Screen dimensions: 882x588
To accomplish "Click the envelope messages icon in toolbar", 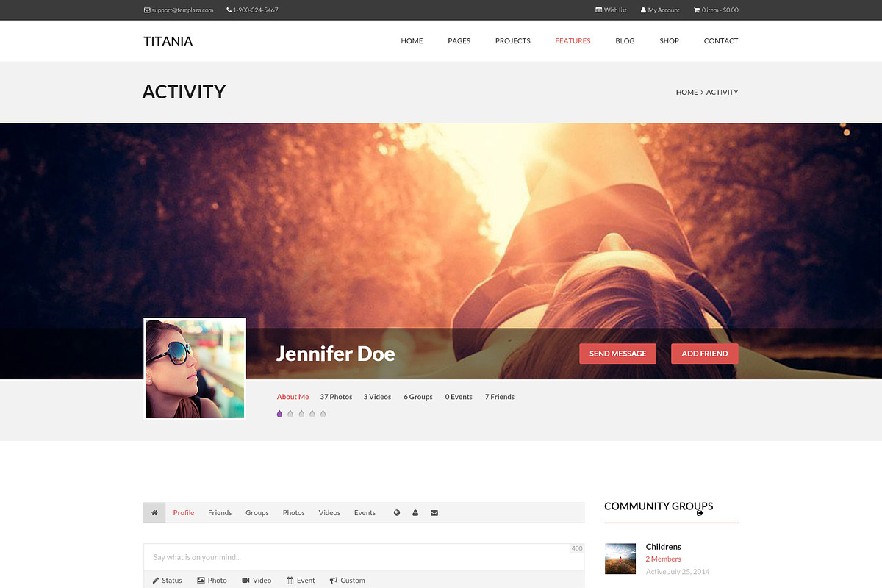I will point(434,513).
